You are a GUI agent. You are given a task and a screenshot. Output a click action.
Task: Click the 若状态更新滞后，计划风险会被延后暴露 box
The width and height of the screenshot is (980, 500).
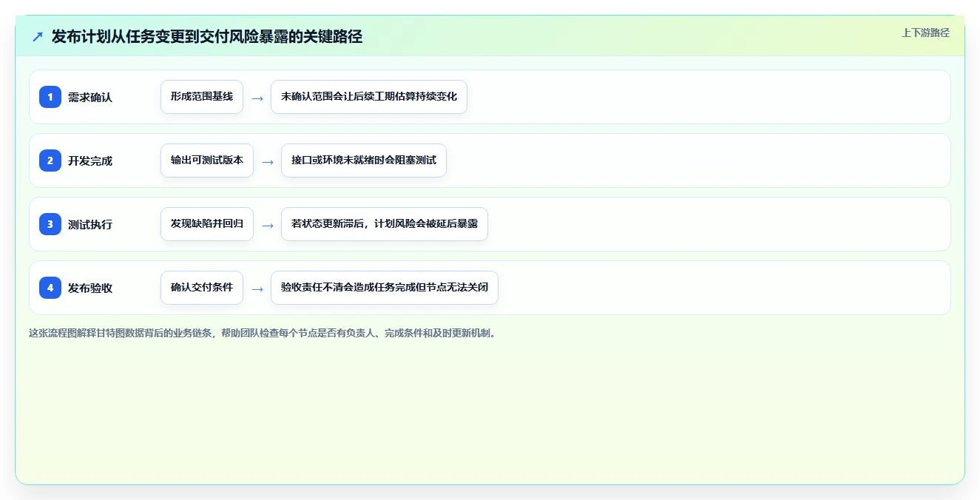coord(385,224)
